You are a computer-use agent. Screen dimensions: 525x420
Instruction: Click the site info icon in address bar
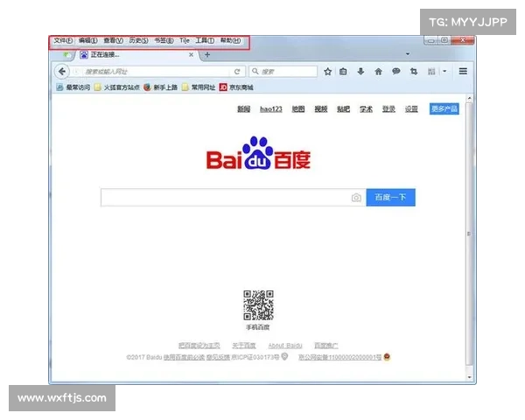76,72
